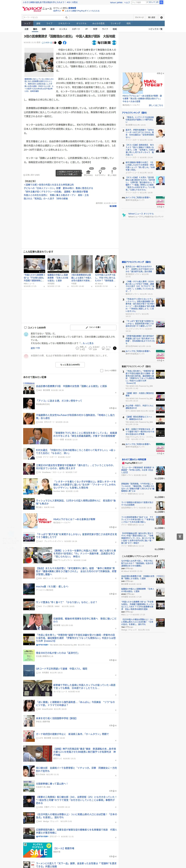Select the オリジナル tab
Viewport: 186px width, 868px height.
pyautogui.click(x=81, y=23)
